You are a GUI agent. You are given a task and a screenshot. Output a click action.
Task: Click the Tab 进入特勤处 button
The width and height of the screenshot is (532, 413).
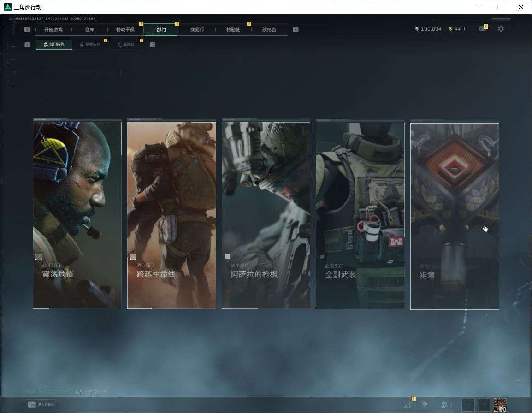[x=41, y=405]
